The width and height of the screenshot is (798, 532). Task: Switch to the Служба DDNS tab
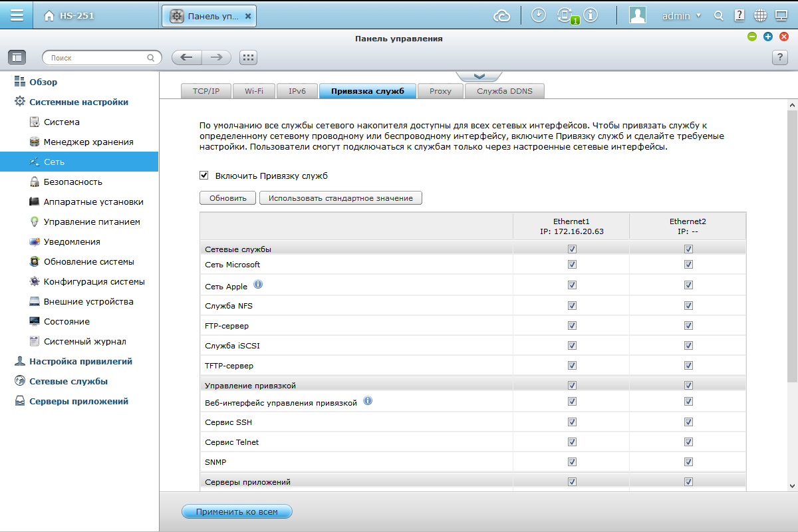coord(505,91)
